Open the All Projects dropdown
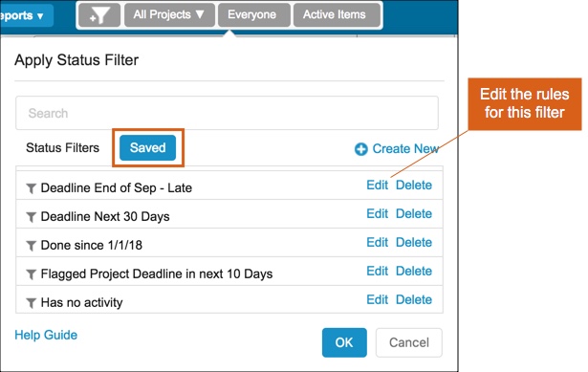This screenshot has width=588, height=372. (169, 15)
